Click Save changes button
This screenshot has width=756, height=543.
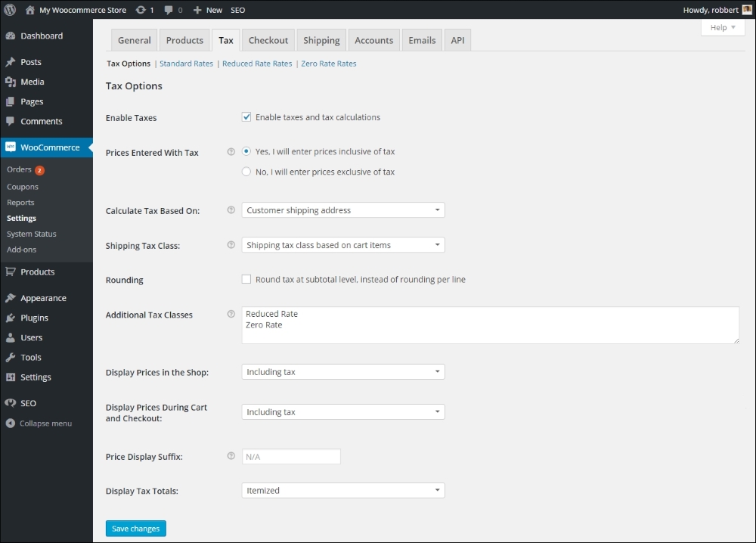click(136, 529)
